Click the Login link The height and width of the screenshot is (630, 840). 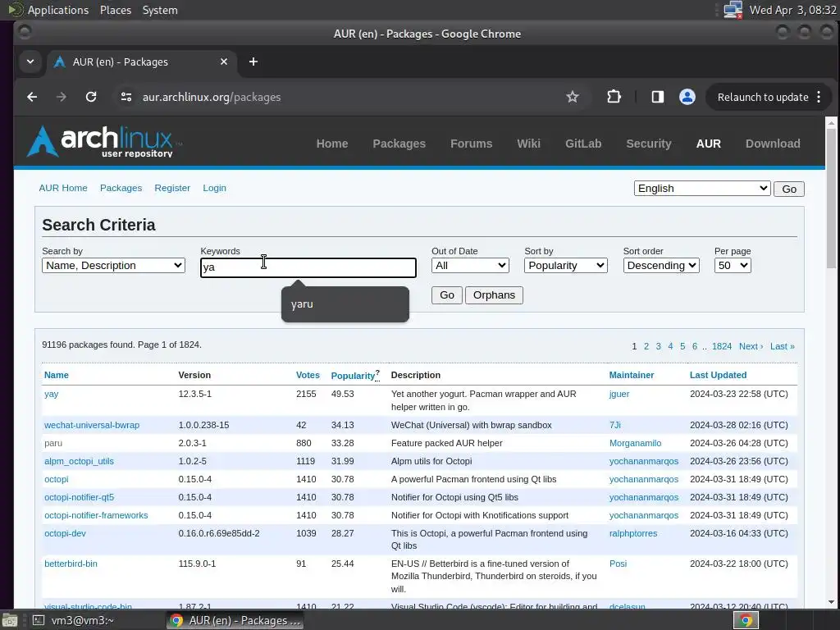(214, 188)
